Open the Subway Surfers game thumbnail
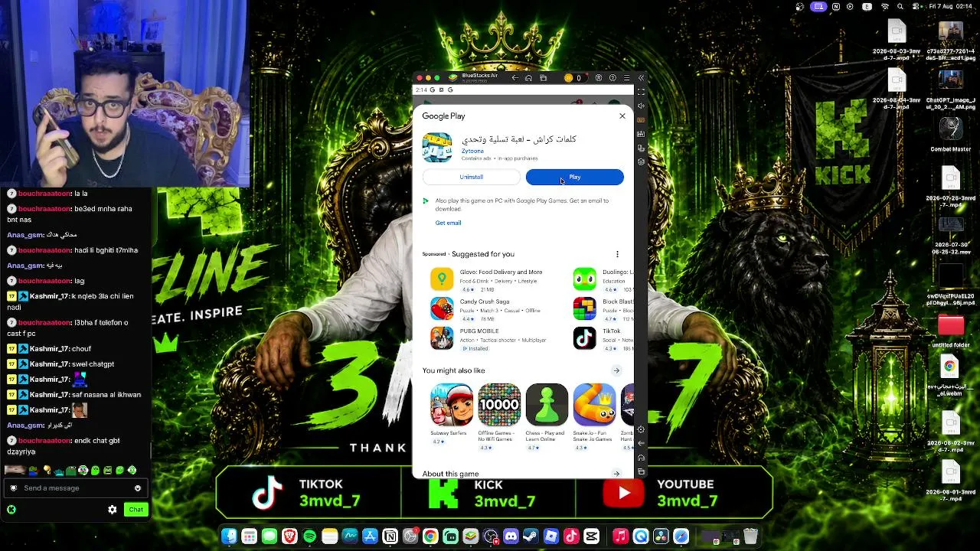Image resolution: width=980 pixels, height=551 pixels. pos(451,405)
